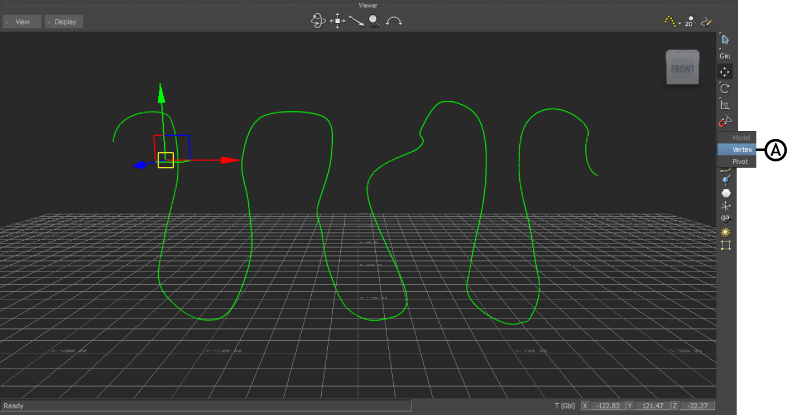Select the pan camera tool
787x415 pixels.
pyautogui.click(x=337, y=21)
